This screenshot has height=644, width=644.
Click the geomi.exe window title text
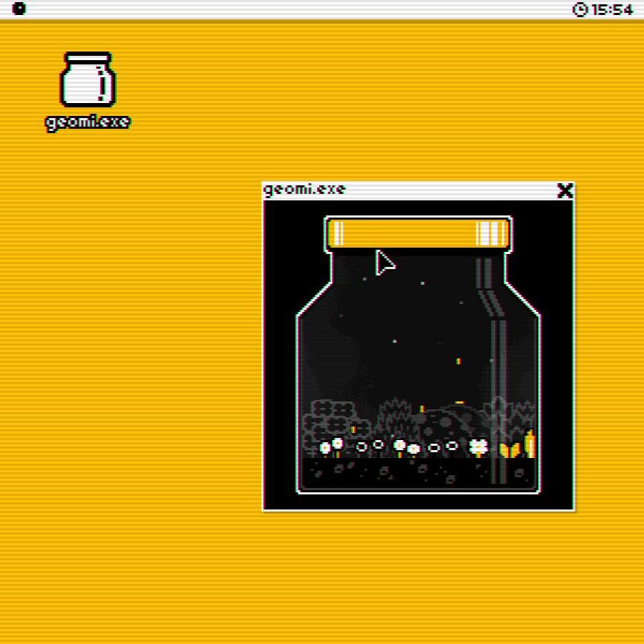click(x=304, y=190)
